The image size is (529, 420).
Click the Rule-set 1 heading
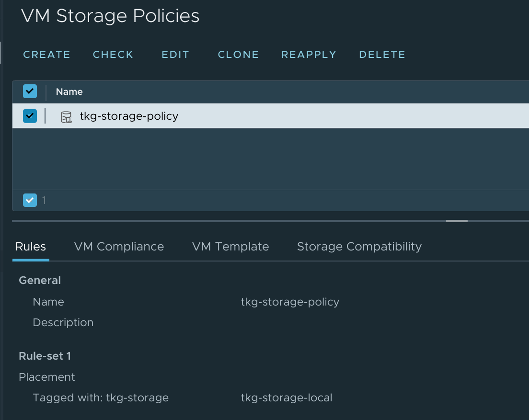pos(45,356)
